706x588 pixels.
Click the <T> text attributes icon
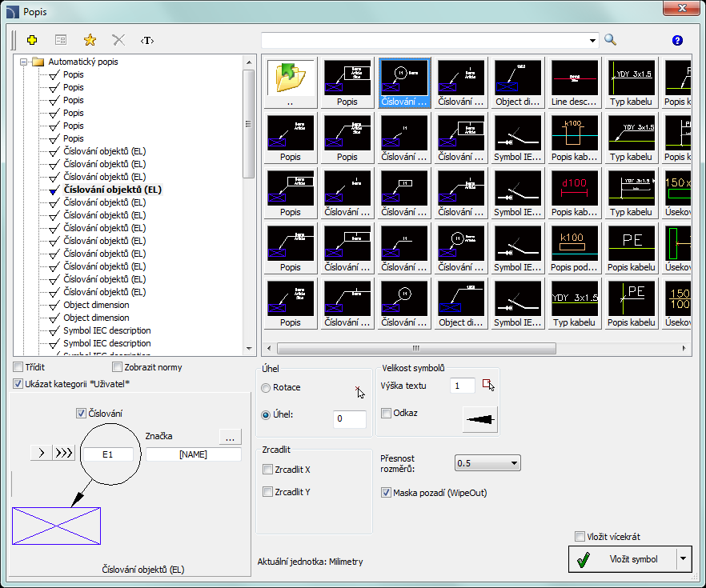147,41
